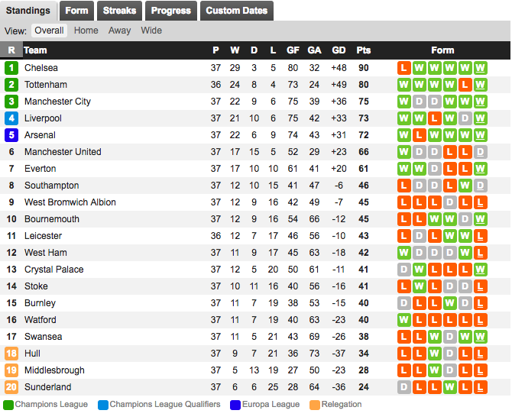Click Tottenham's latest form W icon

(481, 85)
